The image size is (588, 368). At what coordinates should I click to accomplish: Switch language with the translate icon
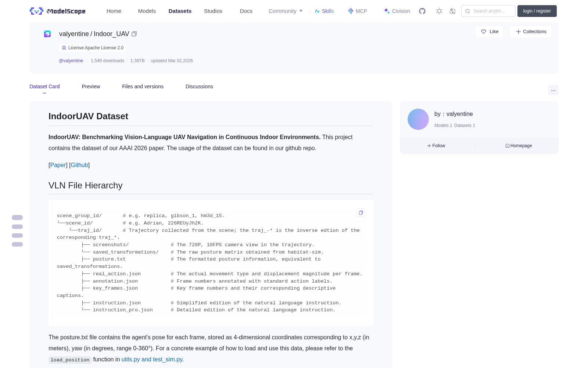tap(452, 11)
